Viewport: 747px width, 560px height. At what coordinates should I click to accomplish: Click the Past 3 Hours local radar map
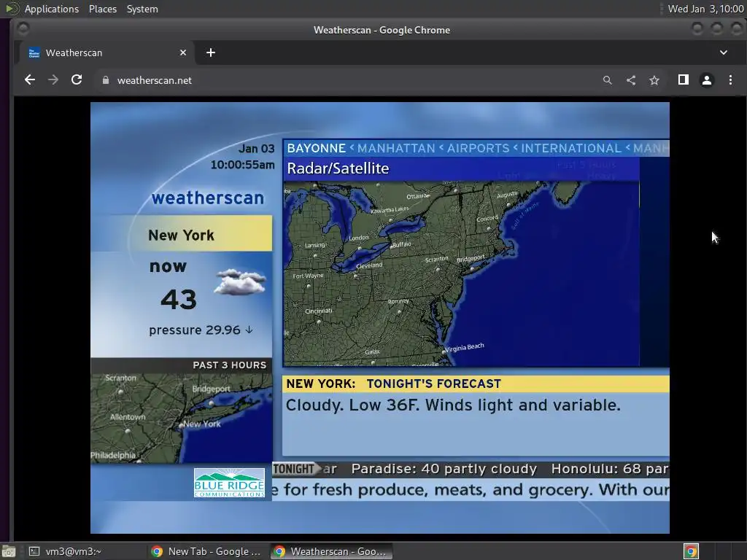182,418
